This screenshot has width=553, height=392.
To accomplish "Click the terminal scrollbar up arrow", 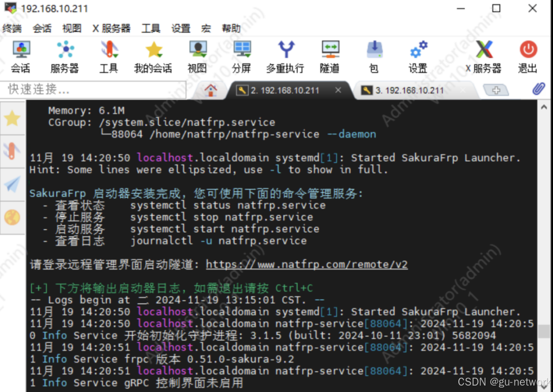I will (544, 107).
